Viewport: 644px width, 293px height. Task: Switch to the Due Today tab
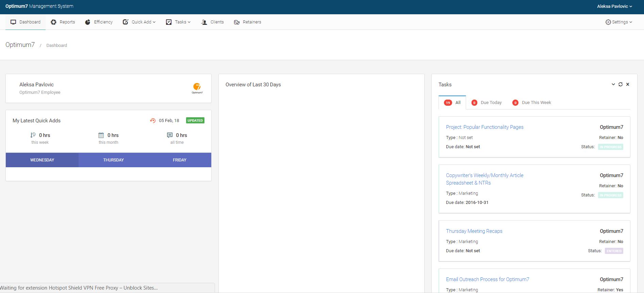486,102
